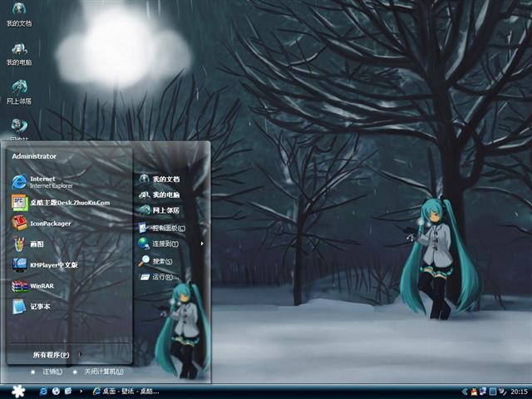Viewport: 532px width, 399px height.
Task: Expand the quick launch chevron
Action: 81,392
